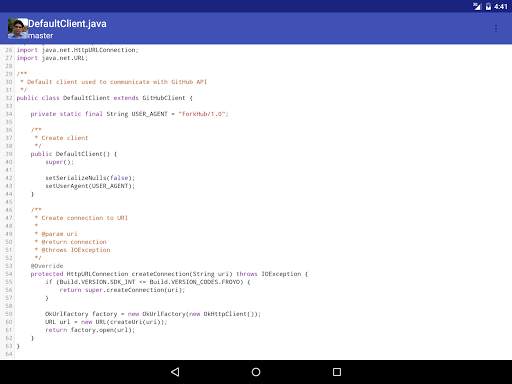
Task: Tap the master branch subtitle
Action: [41, 36]
